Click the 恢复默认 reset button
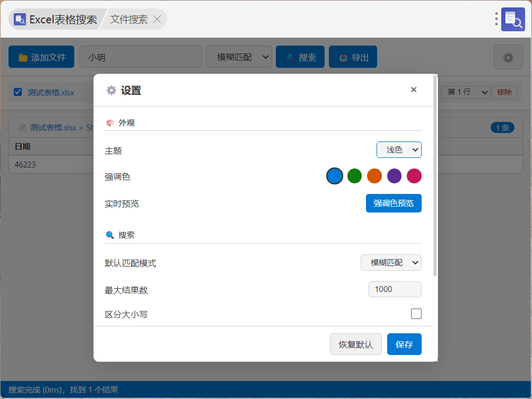Screen dimensions: 532x399 (355, 344)
